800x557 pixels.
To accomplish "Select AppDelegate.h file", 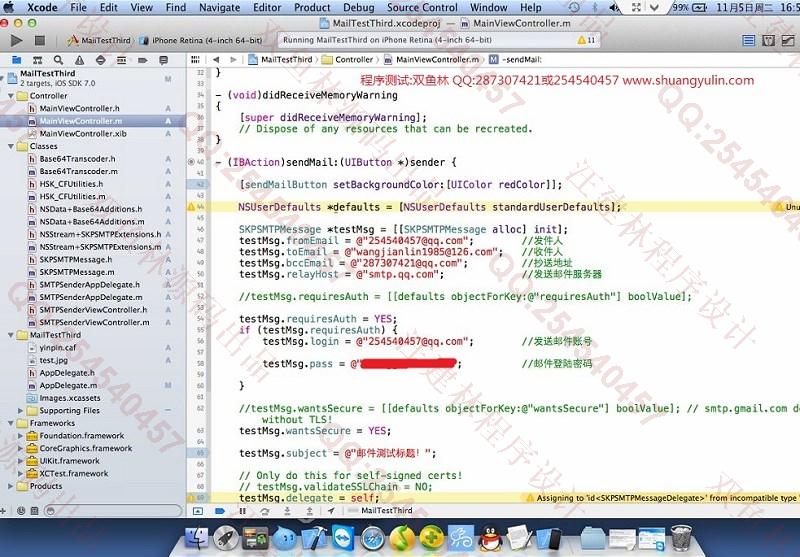I will 68,373.
